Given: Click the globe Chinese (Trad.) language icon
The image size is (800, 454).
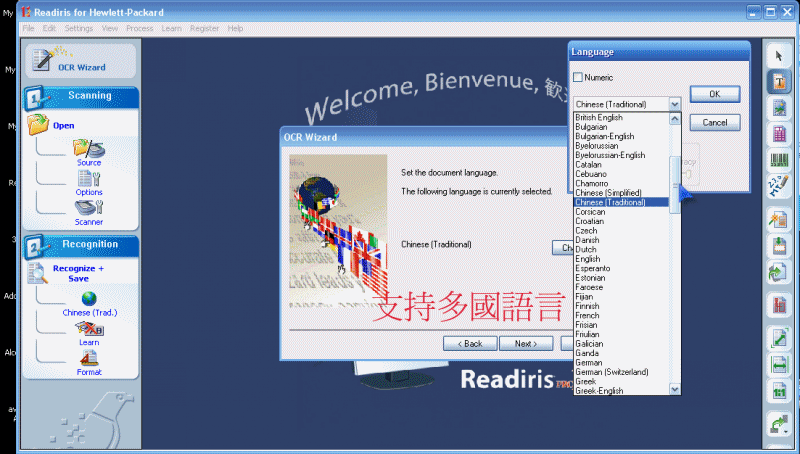Looking at the screenshot, I should pos(89,298).
